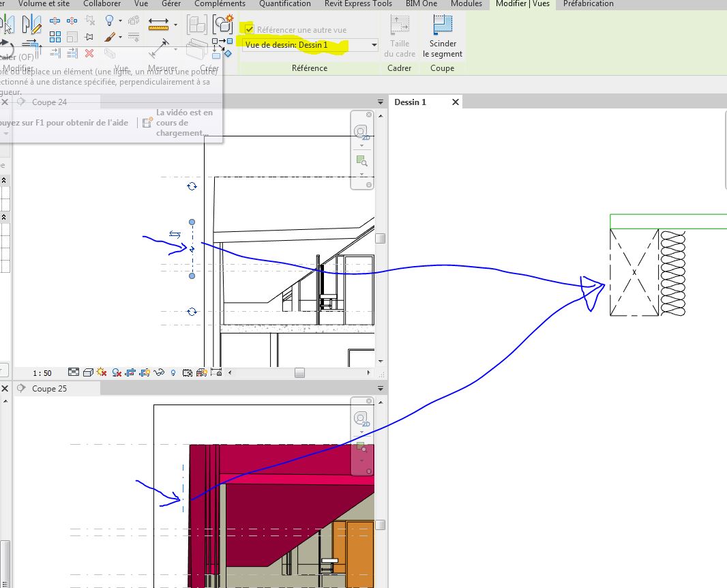727x588 pixels.
Task: Toggle reveal hidden elements lightbulb
Action: point(173,372)
